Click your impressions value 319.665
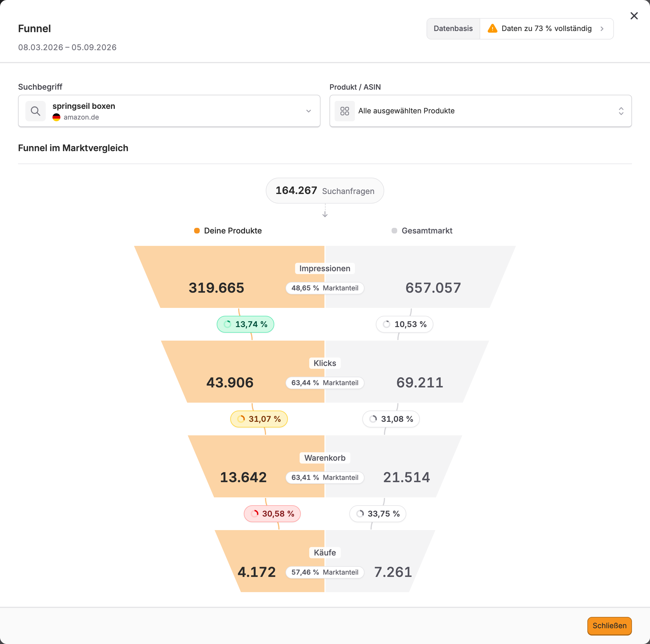 click(216, 288)
